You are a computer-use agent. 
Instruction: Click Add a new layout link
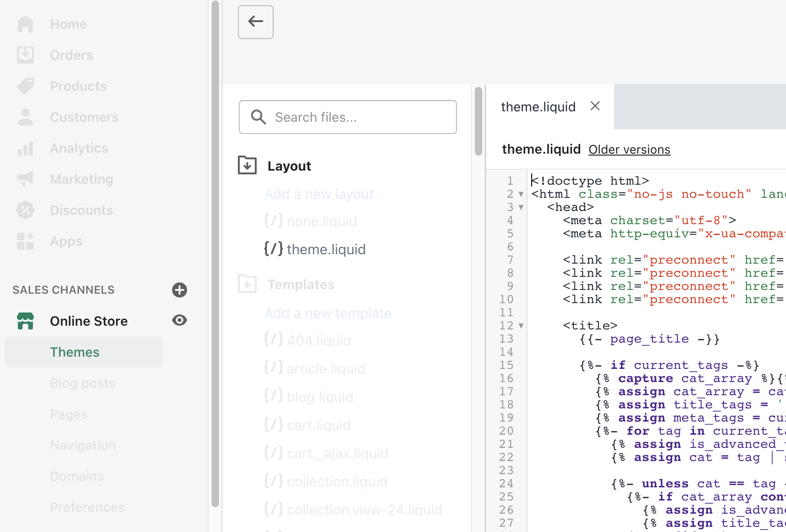pyautogui.click(x=319, y=194)
